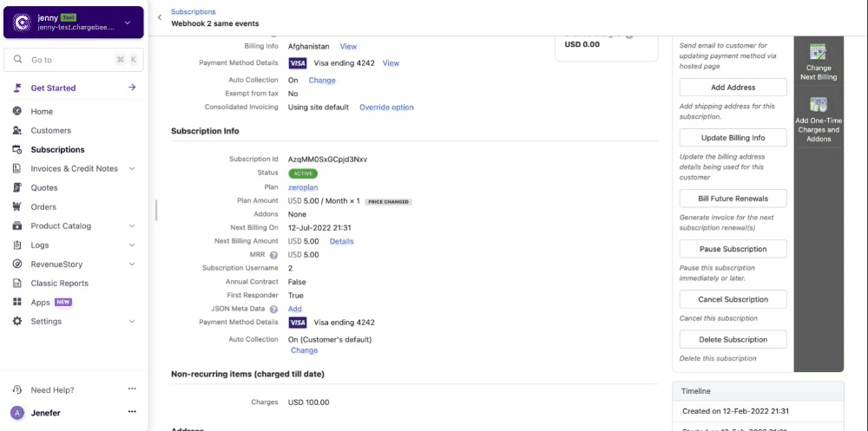Screen dimensions: 868x431
Task: Select Classic Reports in the navigation
Action: click(59, 284)
